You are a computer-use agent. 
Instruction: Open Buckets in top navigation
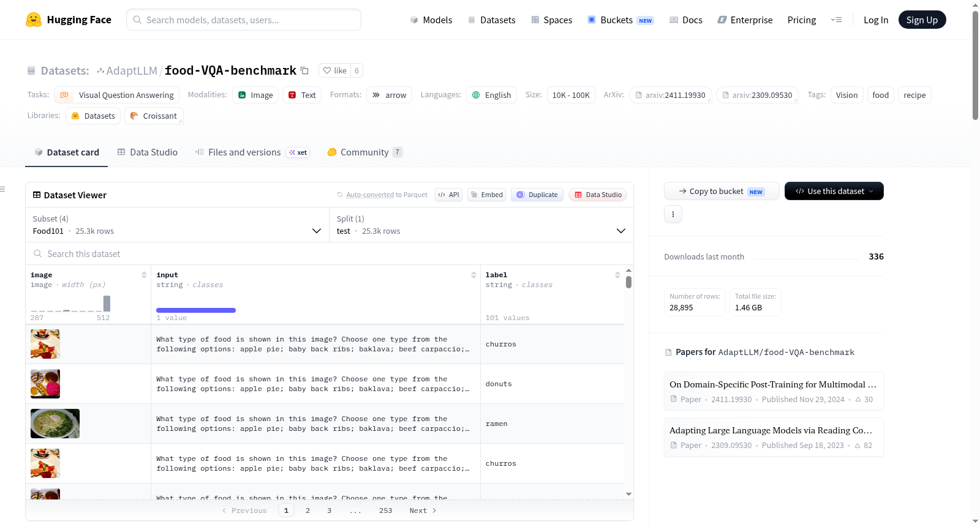[620, 20]
